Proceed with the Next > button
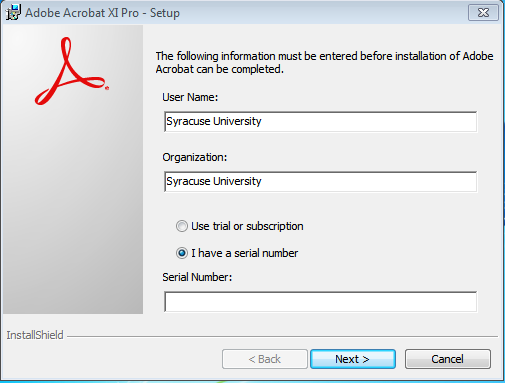Screen dimensions: 505x383 [353, 359]
